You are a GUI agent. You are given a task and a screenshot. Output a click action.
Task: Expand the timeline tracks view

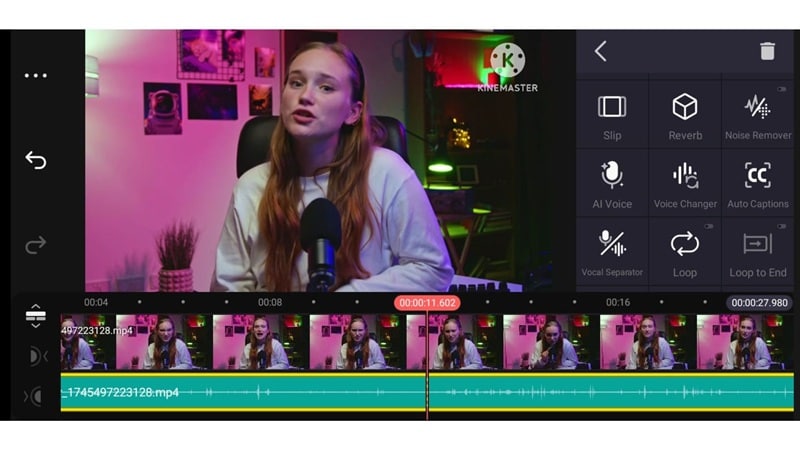tap(36, 316)
